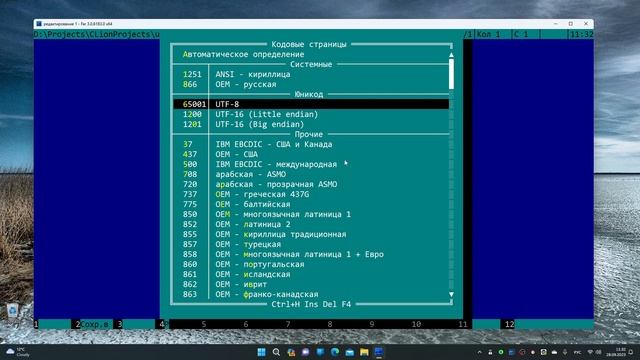Image resolution: width=640 pixels, height=360 pixels.
Task: Select 858 OEM - многоязычная латиница 1 + Евро
Action: click(x=311, y=254)
